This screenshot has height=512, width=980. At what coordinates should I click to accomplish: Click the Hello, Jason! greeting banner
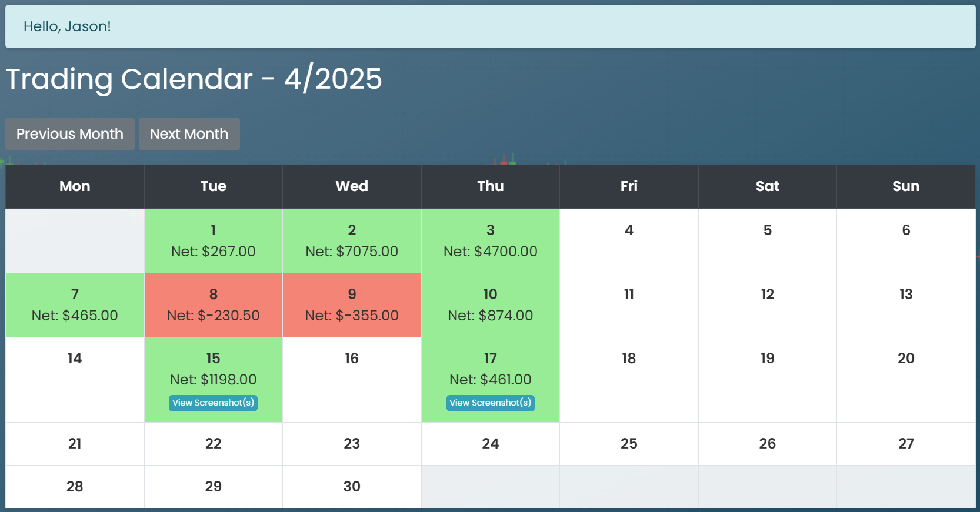click(x=490, y=26)
